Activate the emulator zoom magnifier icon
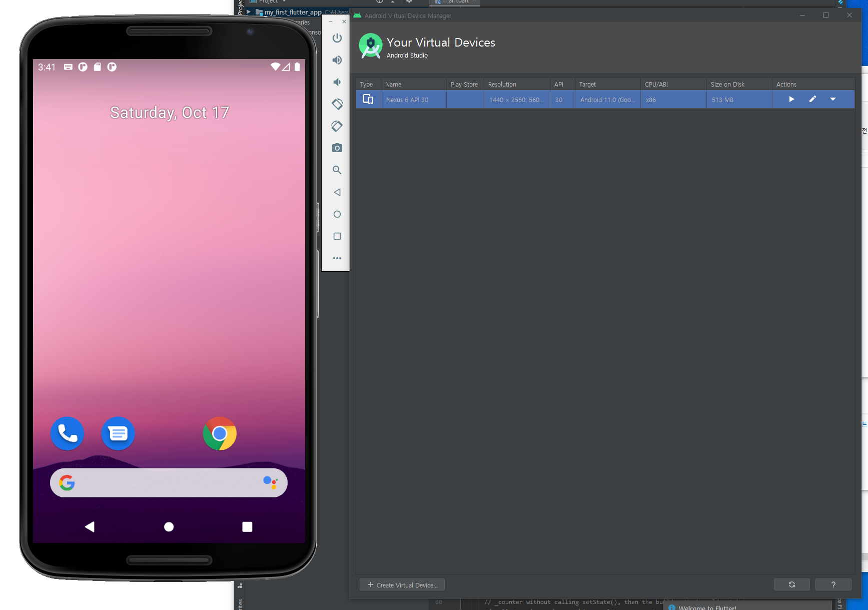Viewport: 868px width, 610px height. point(337,170)
